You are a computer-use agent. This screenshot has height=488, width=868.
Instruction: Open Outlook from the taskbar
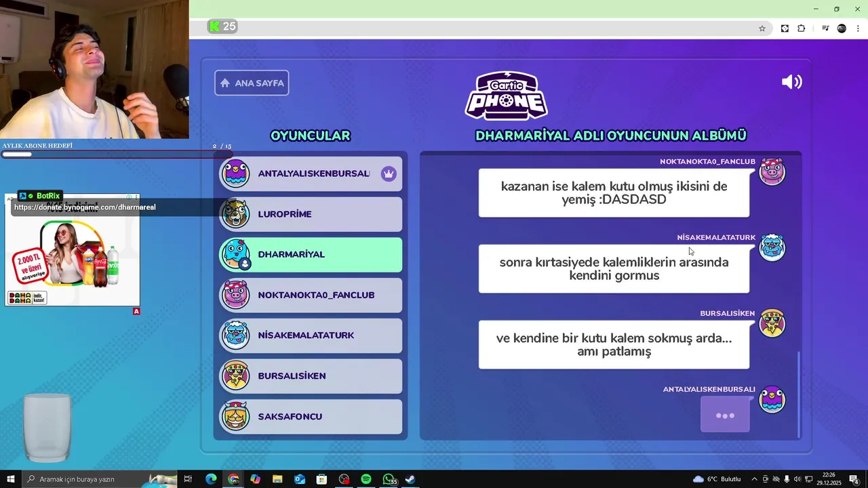pos(300,479)
